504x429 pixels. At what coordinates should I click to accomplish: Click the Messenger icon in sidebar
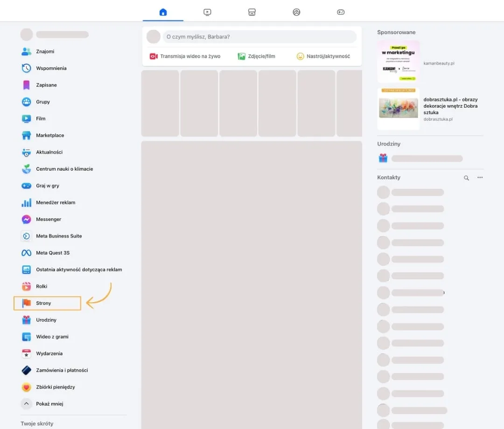tap(26, 219)
